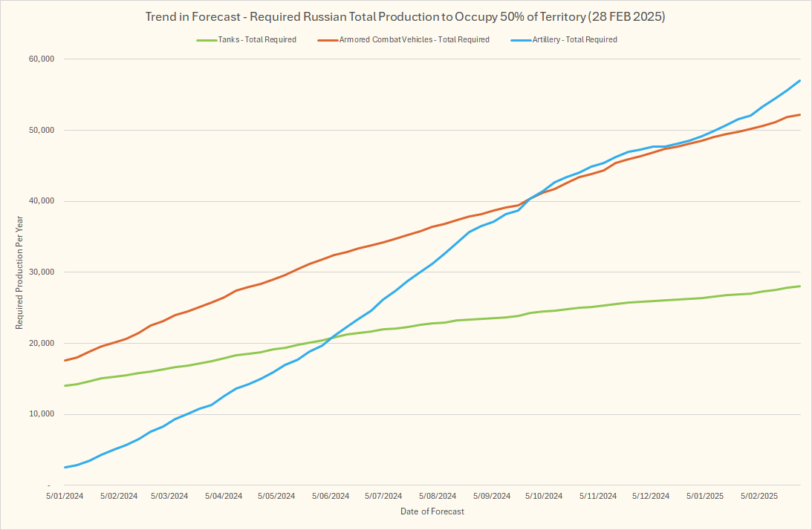The width and height of the screenshot is (812, 530).
Task: Click the right end of the green Tanks line
Action: pos(799,286)
